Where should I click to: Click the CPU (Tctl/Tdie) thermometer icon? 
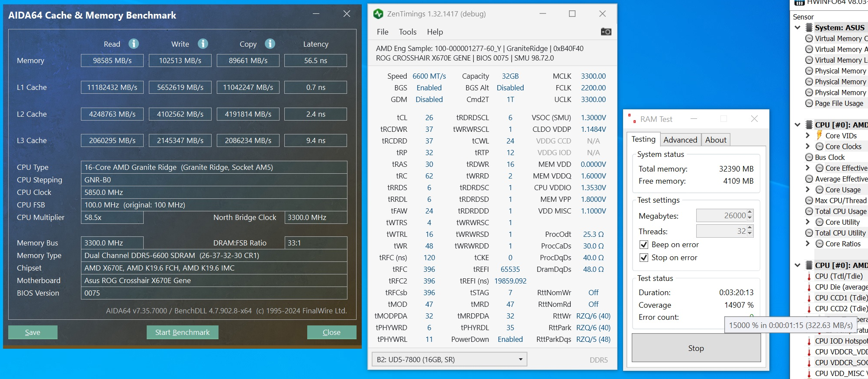(809, 277)
